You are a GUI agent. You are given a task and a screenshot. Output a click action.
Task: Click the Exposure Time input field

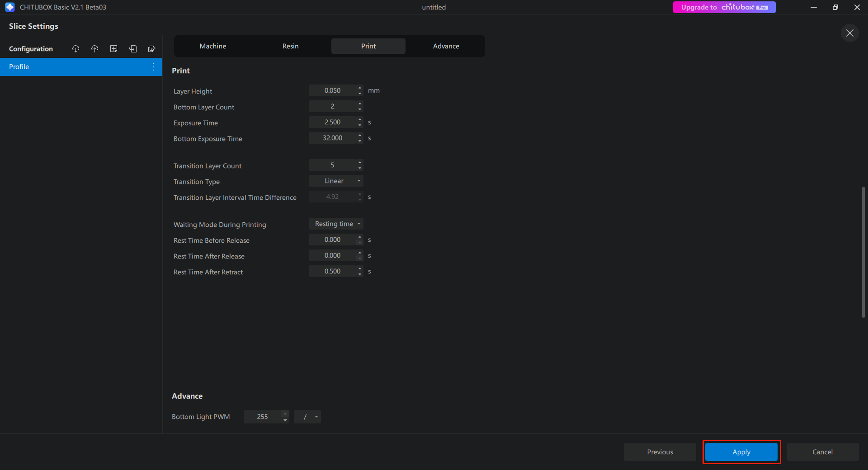(x=332, y=122)
